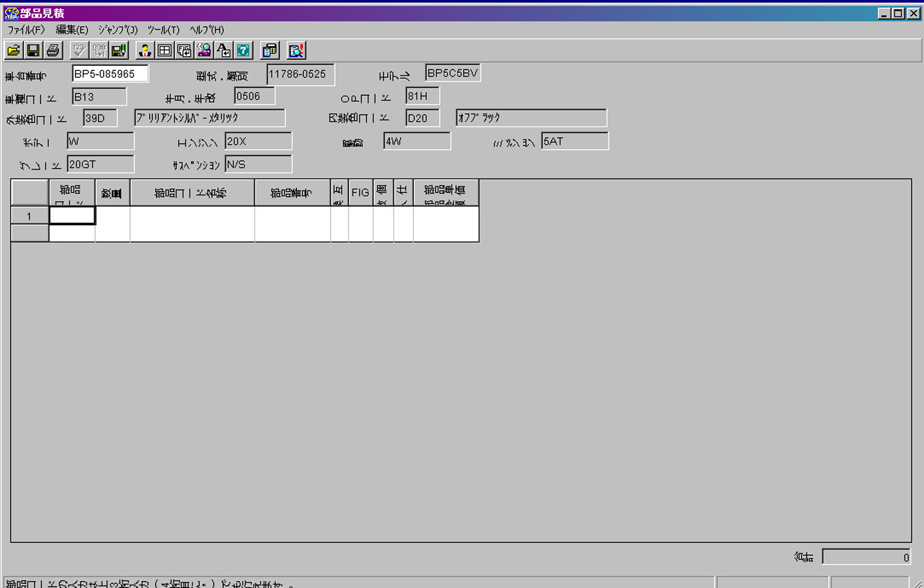Open the ジャンプ(J) menu
924x588 pixels.
point(117,30)
